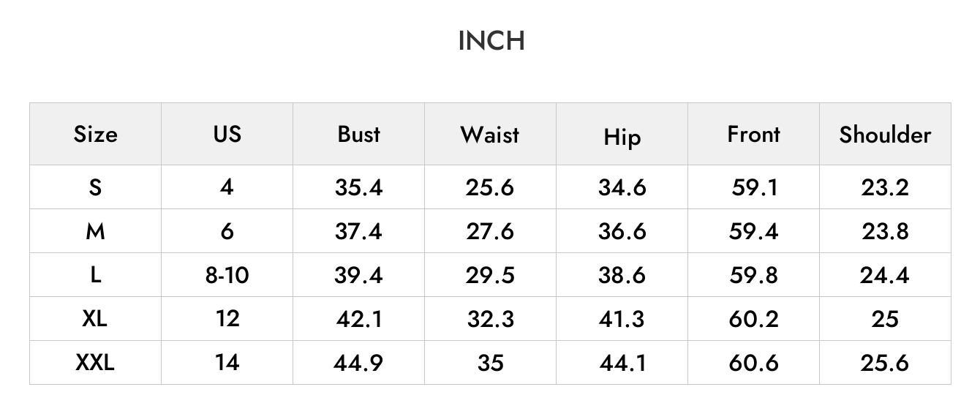Select the Size column header

(95, 135)
